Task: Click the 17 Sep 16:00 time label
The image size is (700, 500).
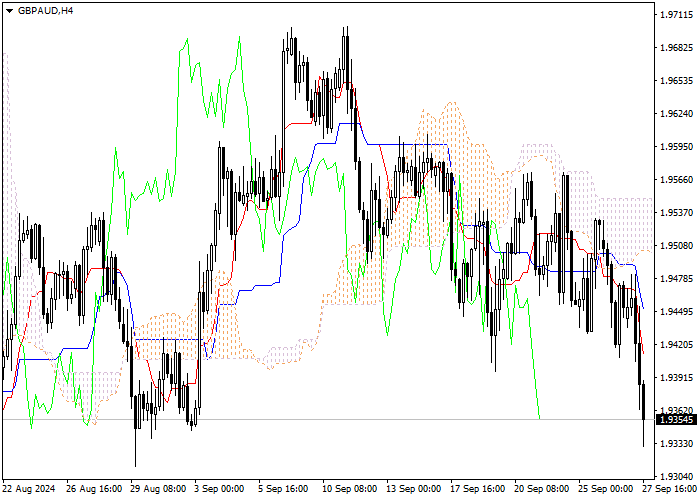Action: point(478,489)
